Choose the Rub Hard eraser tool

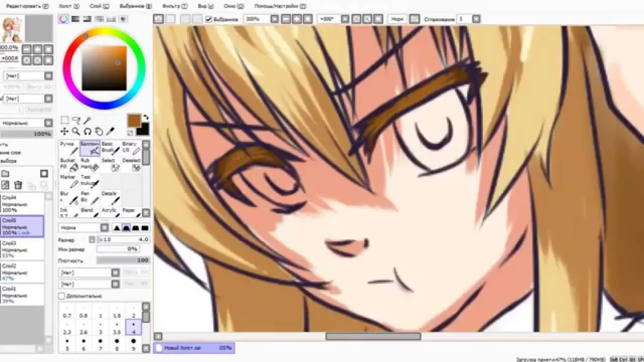[90, 164]
